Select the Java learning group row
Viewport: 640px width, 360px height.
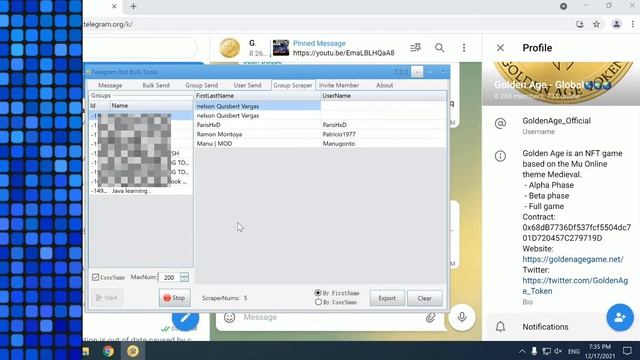(x=141, y=191)
